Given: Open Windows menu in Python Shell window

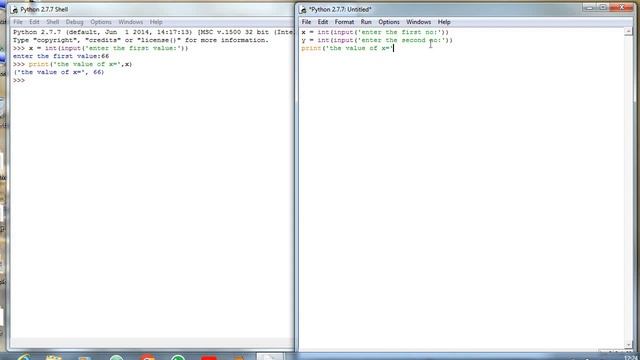Looking at the screenshot, I should [131, 22].
